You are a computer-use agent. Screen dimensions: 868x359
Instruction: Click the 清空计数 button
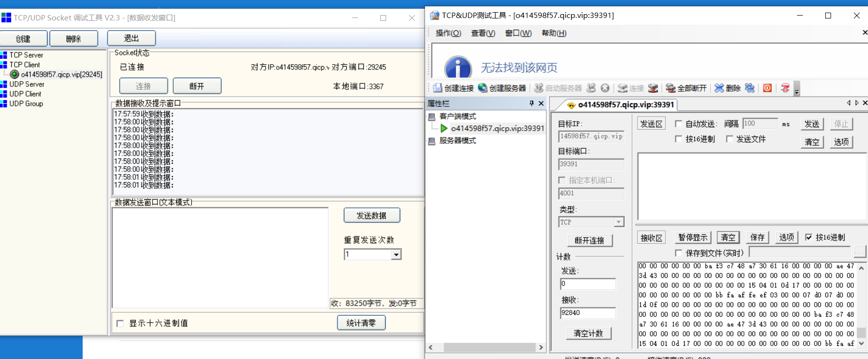588,333
